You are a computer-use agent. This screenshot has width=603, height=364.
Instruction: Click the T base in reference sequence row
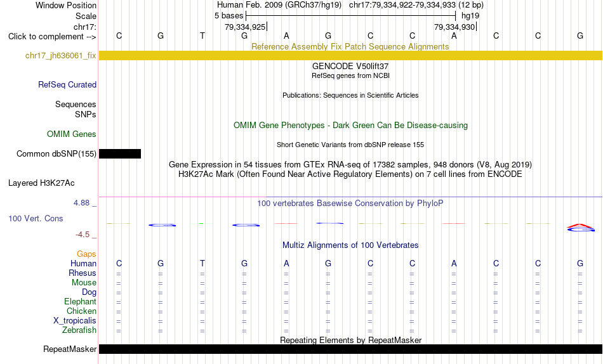point(202,36)
